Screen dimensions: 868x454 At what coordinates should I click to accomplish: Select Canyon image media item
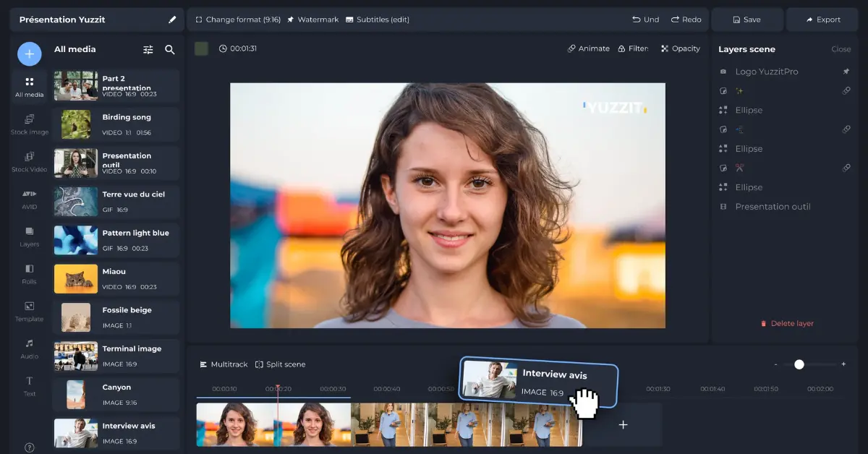click(x=116, y=395)
